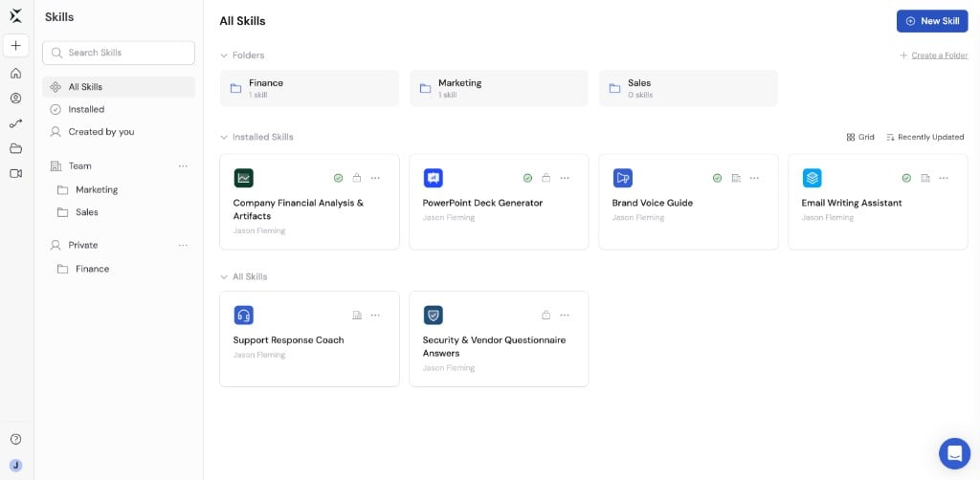Open the Finance folder tile

point(309,88)
